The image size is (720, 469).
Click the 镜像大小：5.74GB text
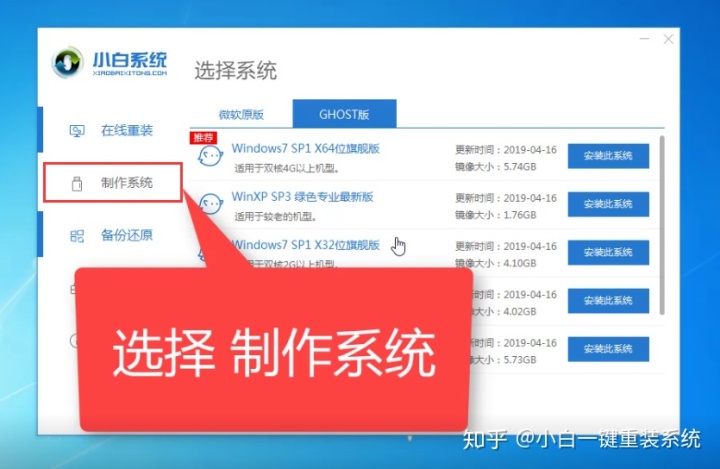pyautogui.click(x=495, y=166)
